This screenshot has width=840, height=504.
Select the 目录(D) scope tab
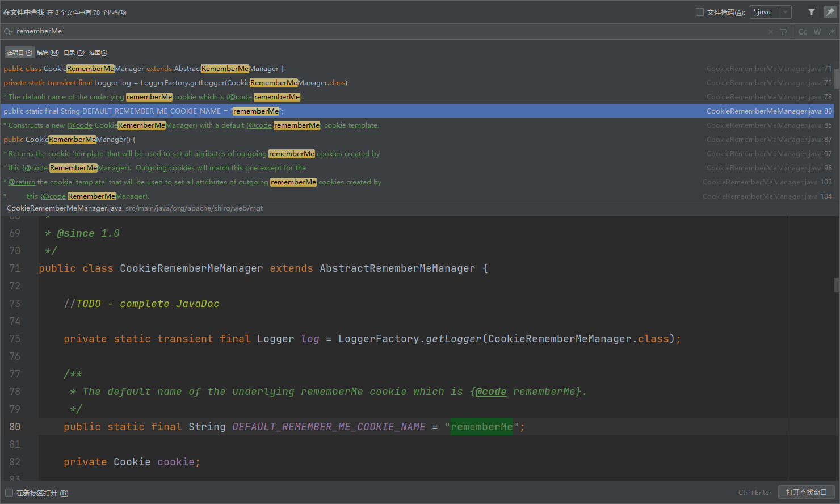click(x=74, y=53)
